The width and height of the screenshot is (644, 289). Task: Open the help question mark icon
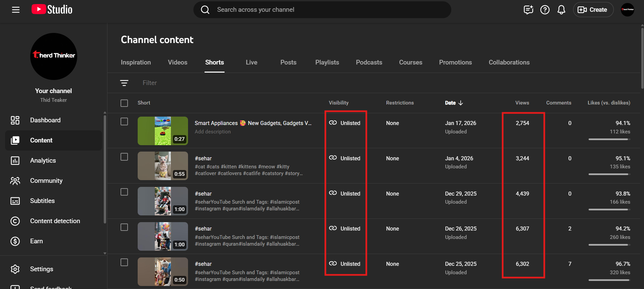point(545,10)
